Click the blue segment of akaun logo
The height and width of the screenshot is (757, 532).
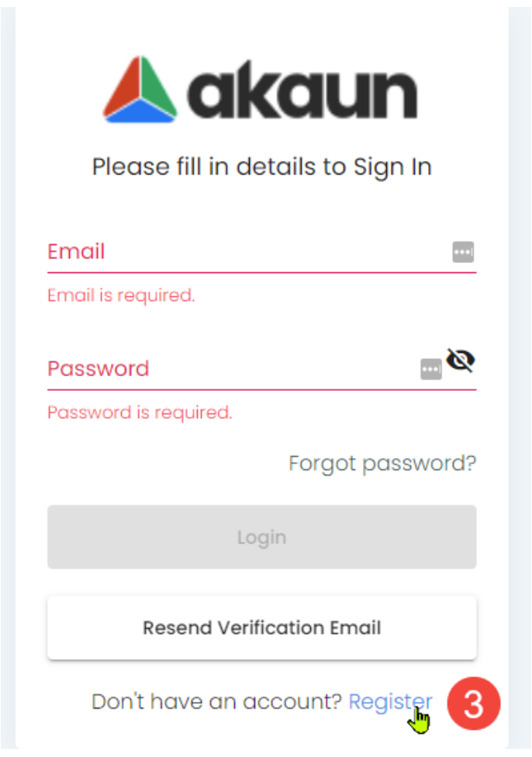pyautogui.click(x=140, y=113)
